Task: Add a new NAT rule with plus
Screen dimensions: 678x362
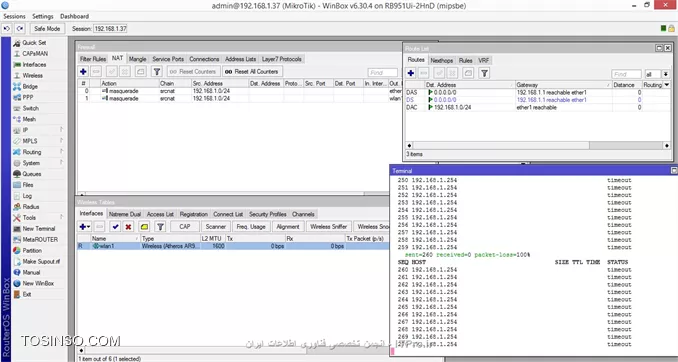Action: click(x=83, y=72)
